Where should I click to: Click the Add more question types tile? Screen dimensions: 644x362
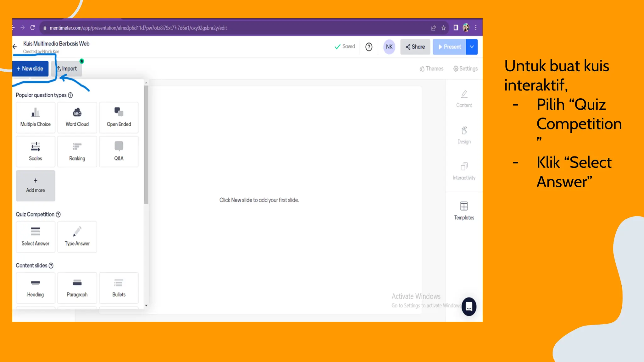pos(35,186)
